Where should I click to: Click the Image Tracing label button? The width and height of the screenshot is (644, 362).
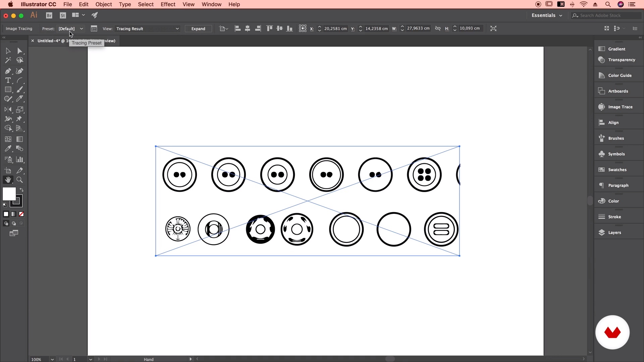coord(18,28)
